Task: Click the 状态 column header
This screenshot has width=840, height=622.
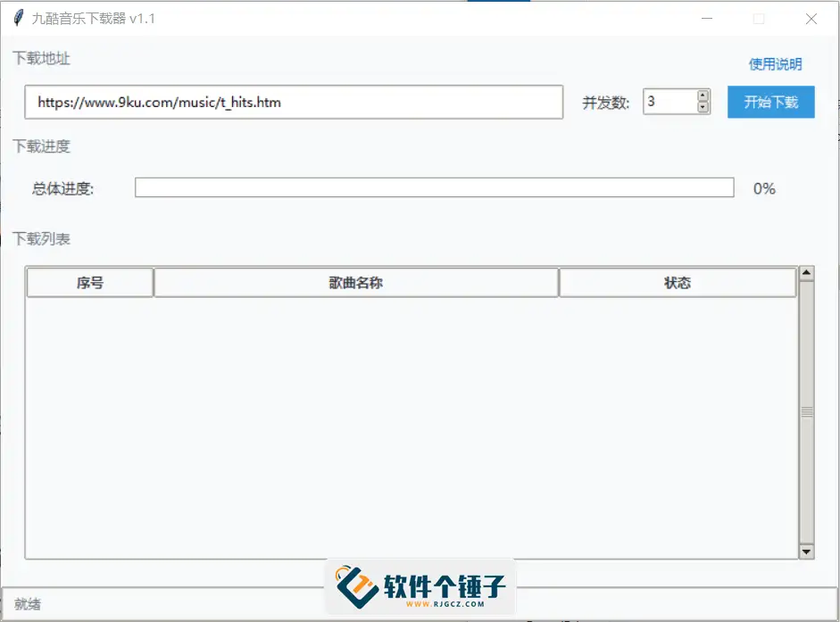Action: (x=677, y=282)
